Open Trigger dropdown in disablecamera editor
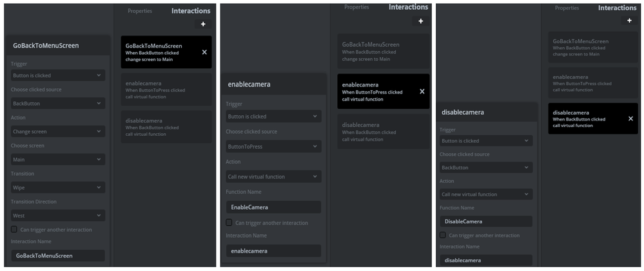 coord(486,140)
